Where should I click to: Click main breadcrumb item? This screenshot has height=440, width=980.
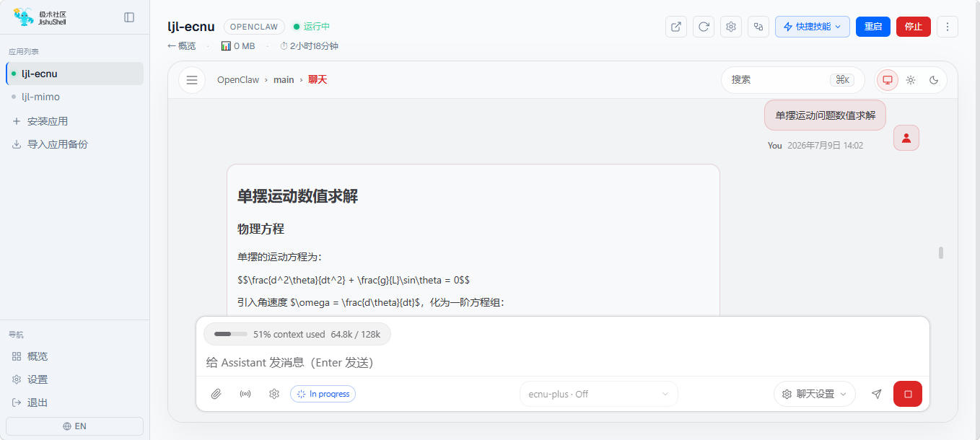click(x=284, y=80)
